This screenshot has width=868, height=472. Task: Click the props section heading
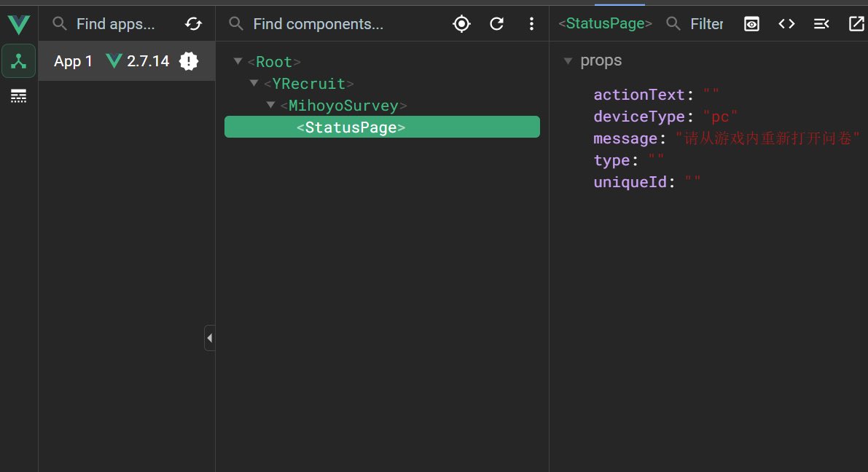coord(601,61)
